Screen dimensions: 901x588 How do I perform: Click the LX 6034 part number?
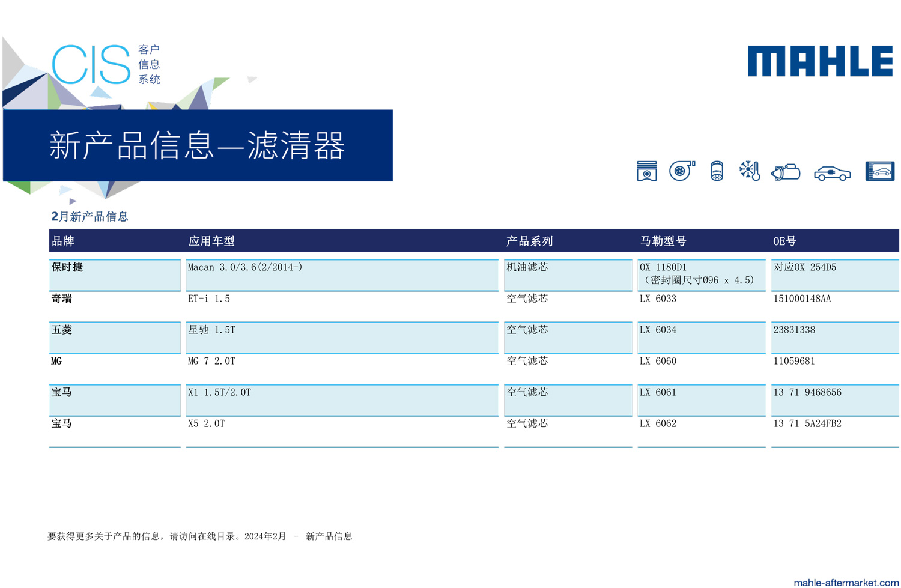(x=658, y=330)
